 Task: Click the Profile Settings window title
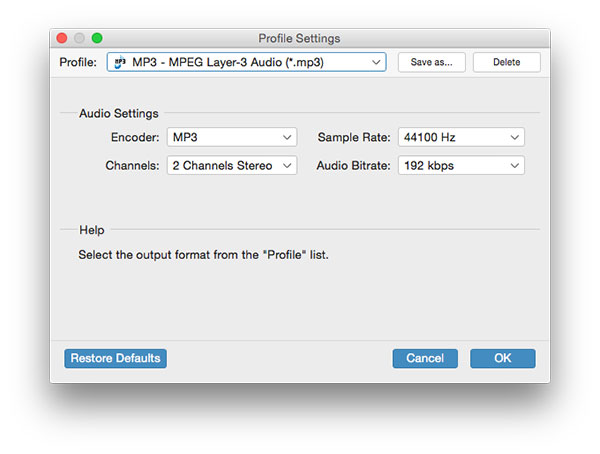pos(299,38)
